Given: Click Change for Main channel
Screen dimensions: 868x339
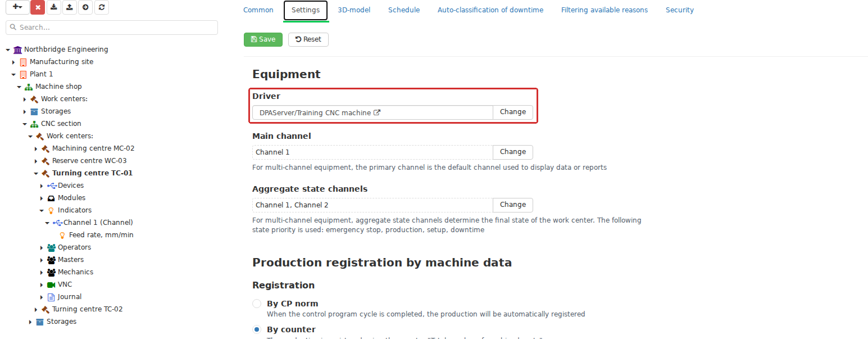Looking at the screenshot, I should coord(513,152).
